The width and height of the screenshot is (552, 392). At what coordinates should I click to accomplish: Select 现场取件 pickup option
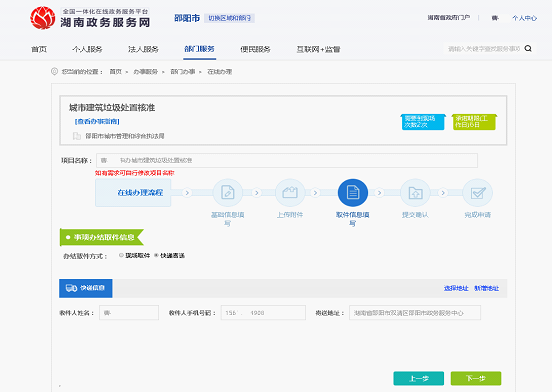[x=121, y=255]
